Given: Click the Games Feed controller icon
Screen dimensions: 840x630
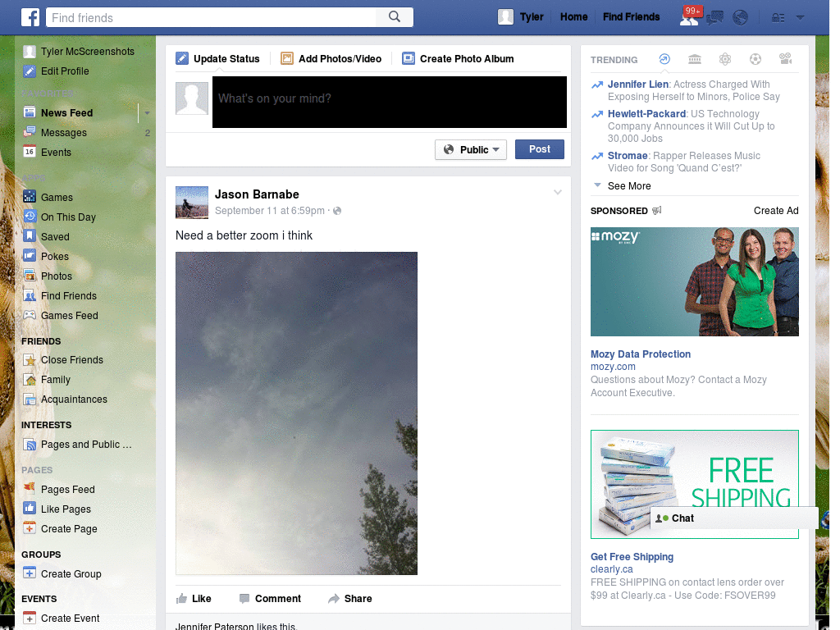Looking at the screenshot, I should (30, 315).
